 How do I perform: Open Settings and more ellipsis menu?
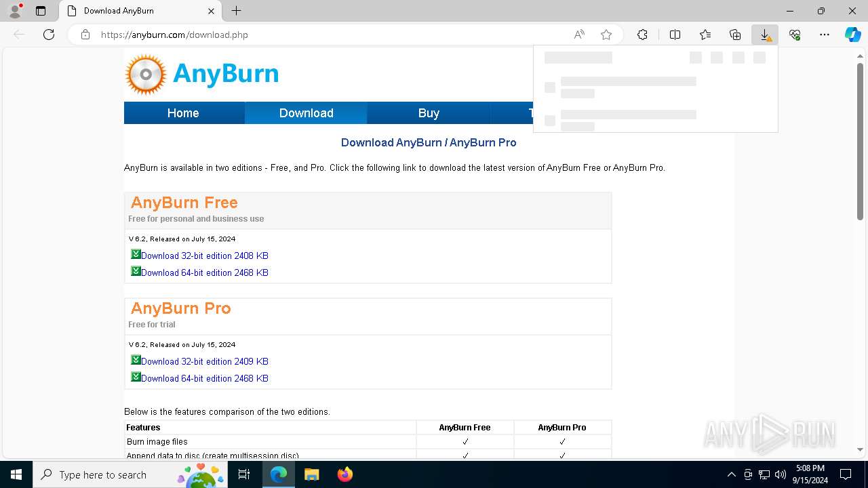825,35
